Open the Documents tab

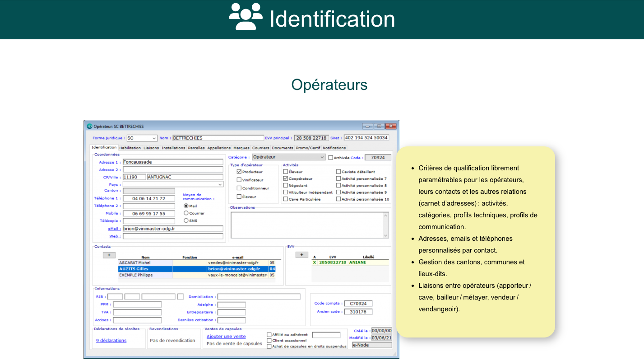tap(283, 148)
